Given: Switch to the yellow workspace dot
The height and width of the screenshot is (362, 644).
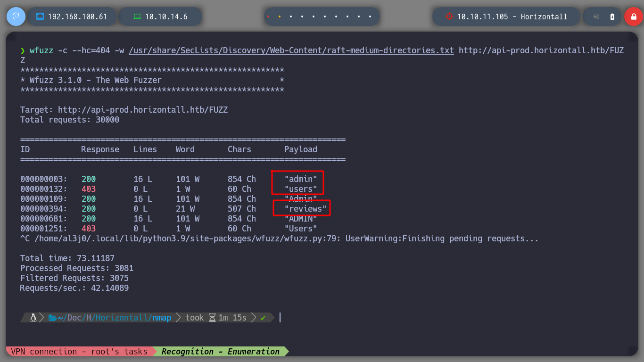Looking at the screenshot, I should click(x=280, y=16).
